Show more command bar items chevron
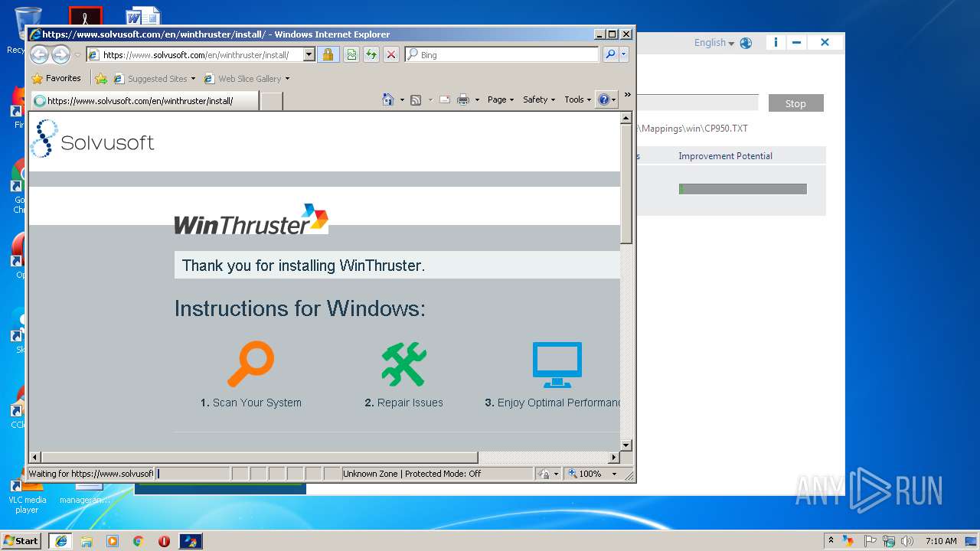The height and width of the screenshot is (551, 980). click(627, 95)
